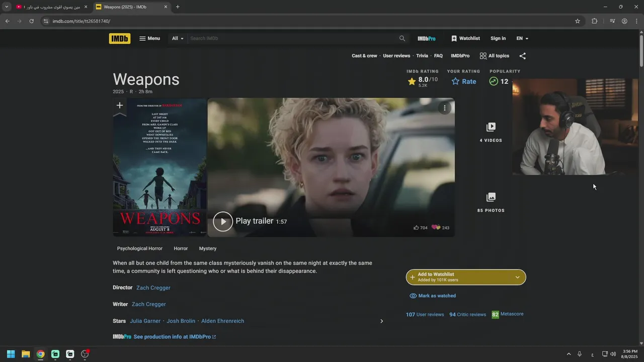This screenshot has height=362, width=644.
Task: Open 107 User reviews
Action: click(425, 315)
